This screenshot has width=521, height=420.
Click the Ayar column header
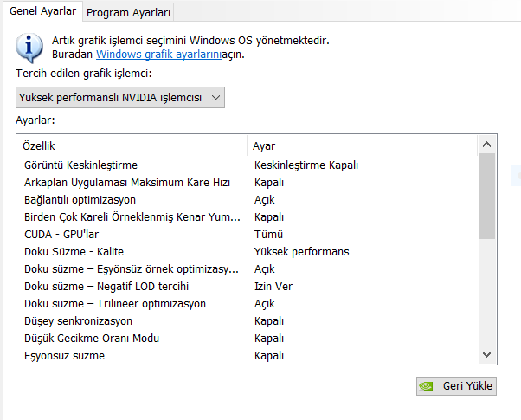click(x=264, y=145)
